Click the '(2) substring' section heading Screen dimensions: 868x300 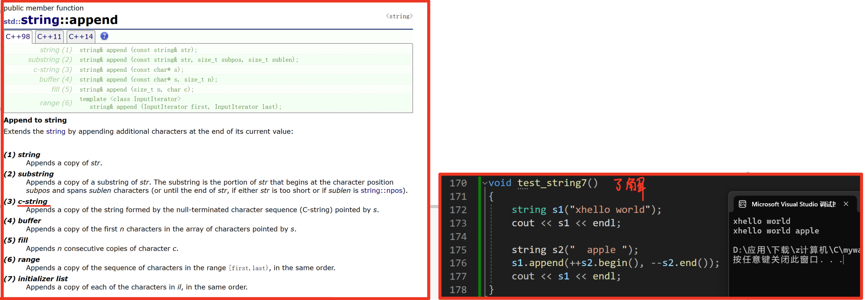pos(28,174)
